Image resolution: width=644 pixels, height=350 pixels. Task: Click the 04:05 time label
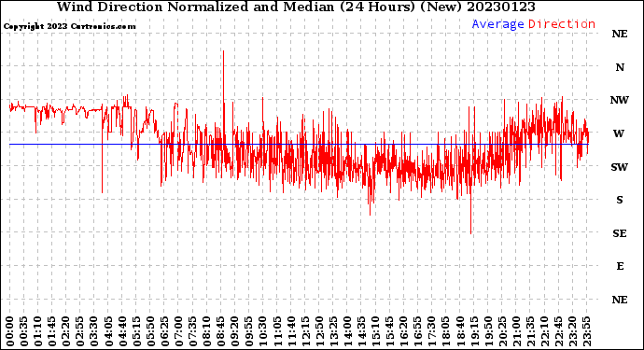pyautogui.click(x=108, y=332)
